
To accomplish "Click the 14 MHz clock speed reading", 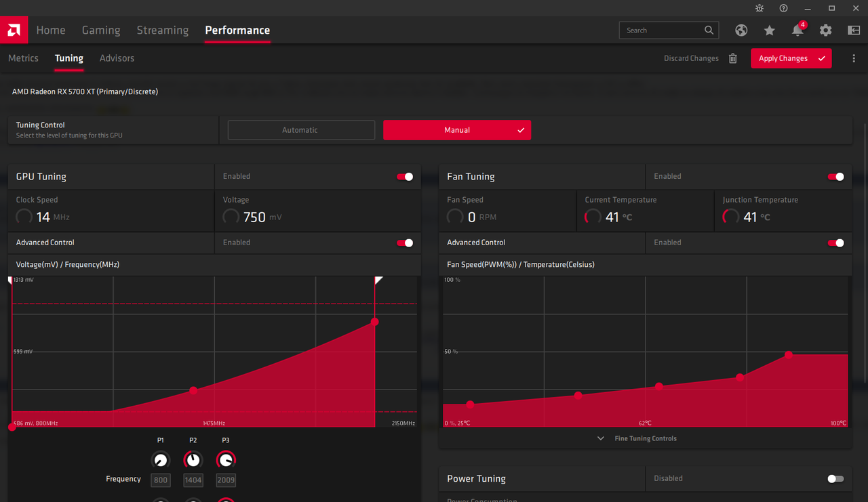I will click(53, 217).
